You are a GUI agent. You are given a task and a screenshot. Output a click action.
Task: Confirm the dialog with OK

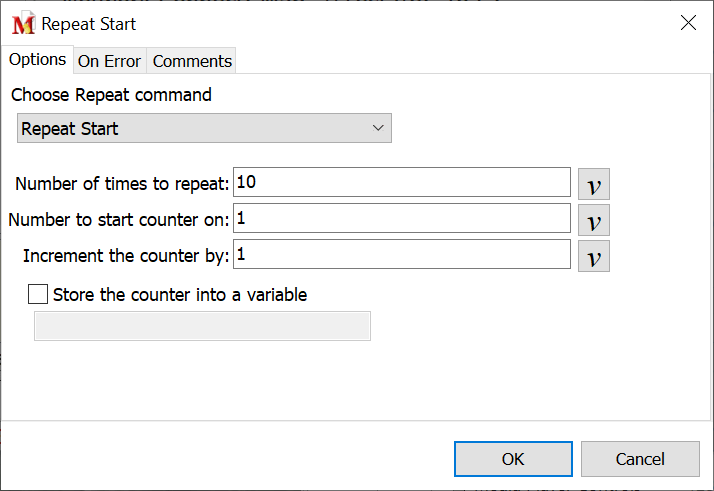tap(513, 459)
